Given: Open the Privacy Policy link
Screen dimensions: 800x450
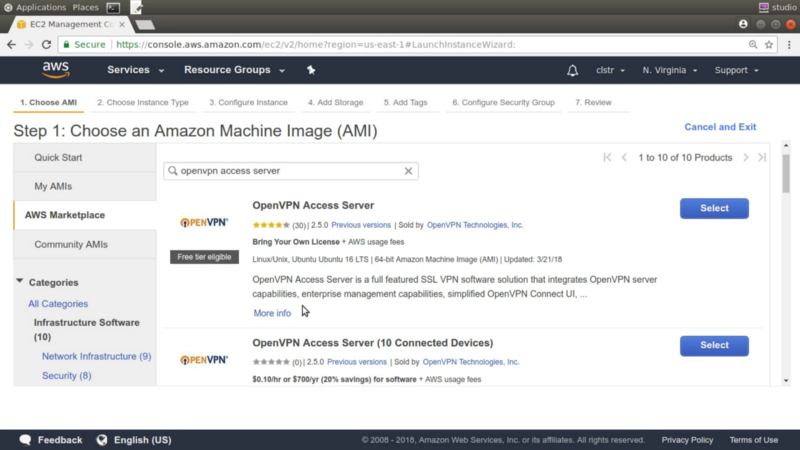Looking at the screenshot, I should click(687, 440).
